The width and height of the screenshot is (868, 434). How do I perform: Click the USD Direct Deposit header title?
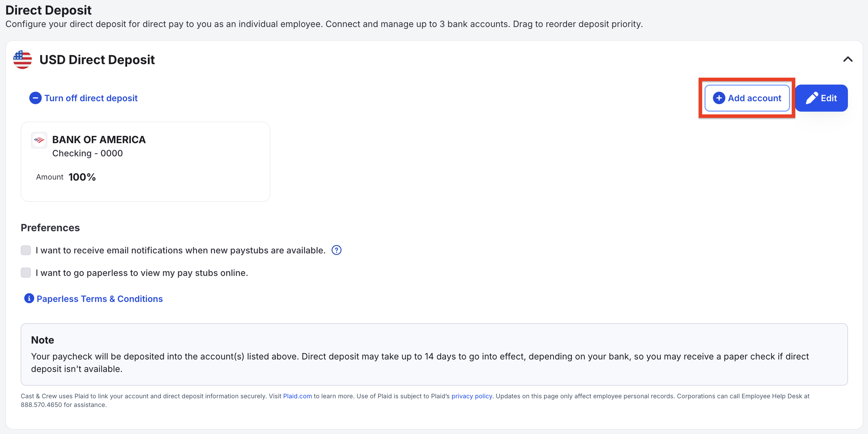(97, 60)
